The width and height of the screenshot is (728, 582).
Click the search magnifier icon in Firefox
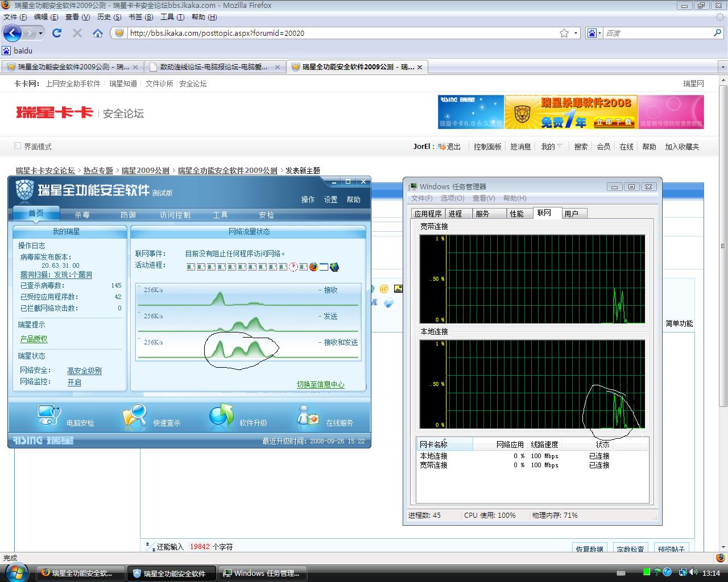[717, 33]
